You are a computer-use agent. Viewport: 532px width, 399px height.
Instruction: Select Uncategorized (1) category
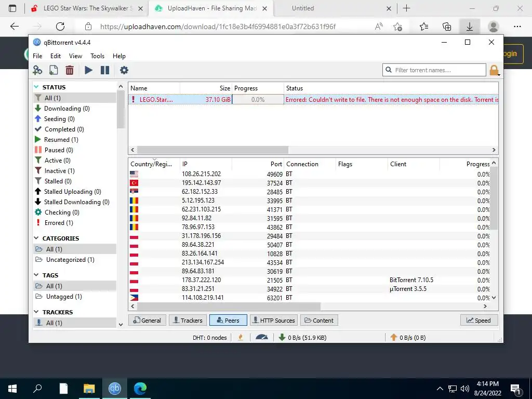[75, 260]
